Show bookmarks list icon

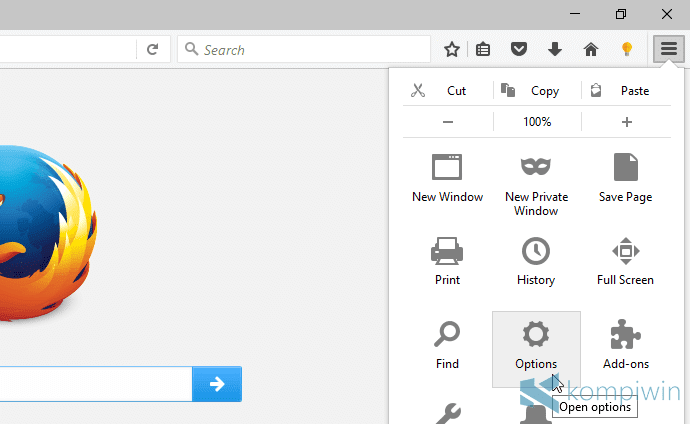(483, 49)
